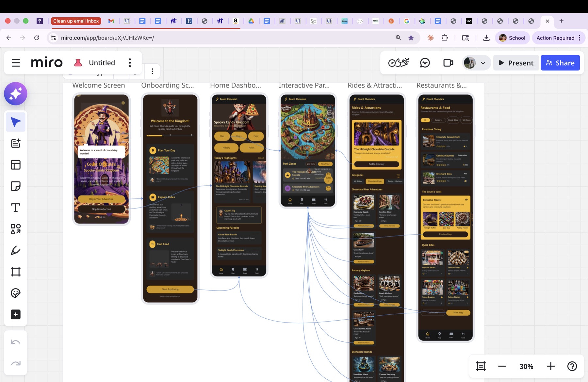Zoom in with the plus control
The image size is (588, 382).
(x=551, y=366)
